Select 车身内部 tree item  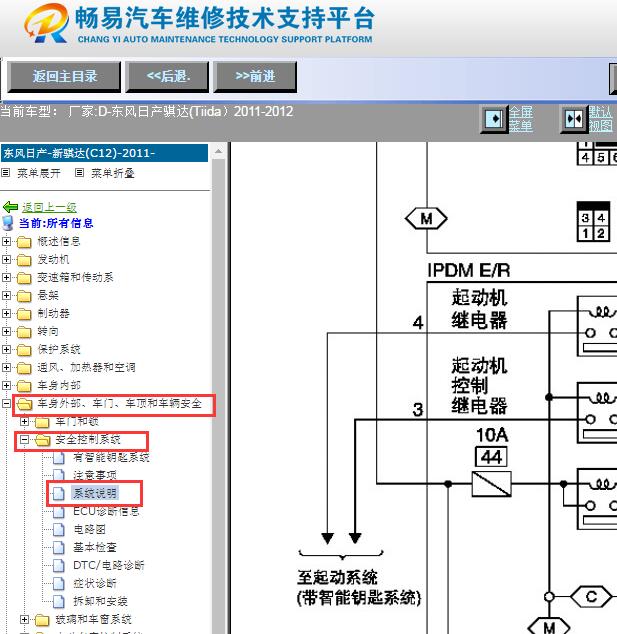[59, 385]
